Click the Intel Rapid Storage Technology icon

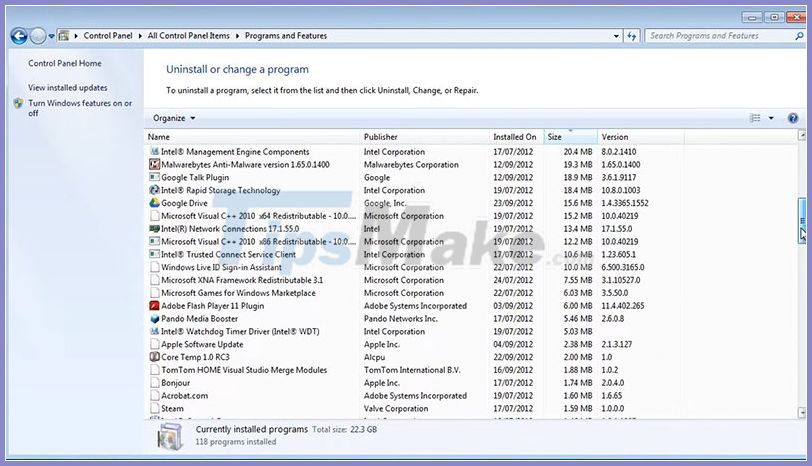point(154,191)
